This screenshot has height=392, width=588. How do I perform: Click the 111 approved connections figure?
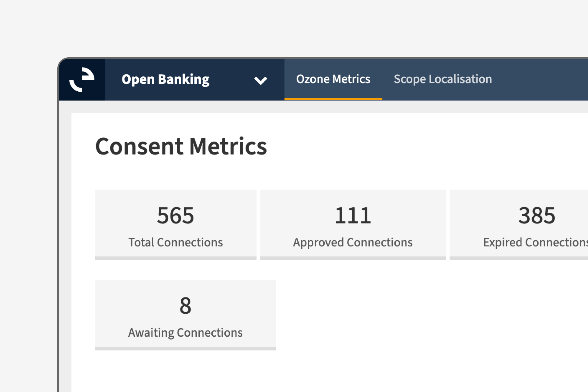pyautogui.click(x=353, y=215)
